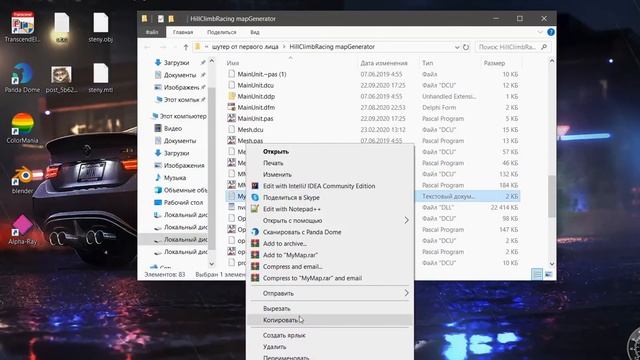Click navigation pane scroll down arrow
Viewport: 640px width, 360px height.
211,263
